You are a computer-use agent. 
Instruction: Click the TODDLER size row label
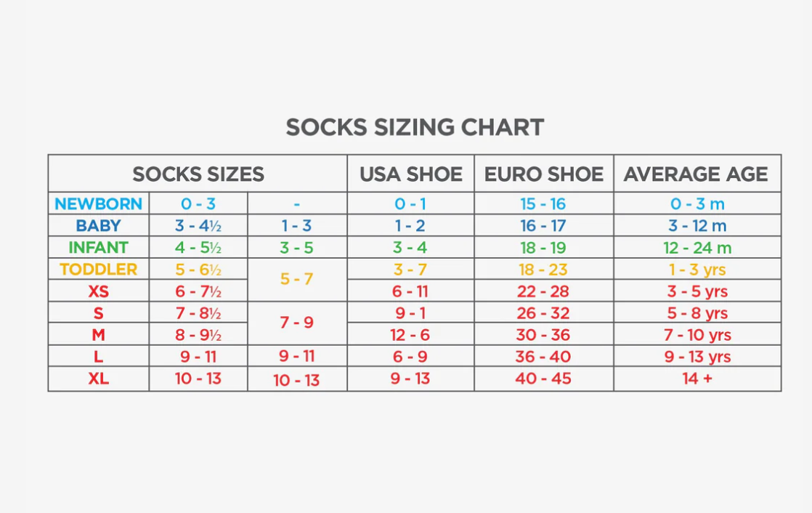tap(99, 270)
